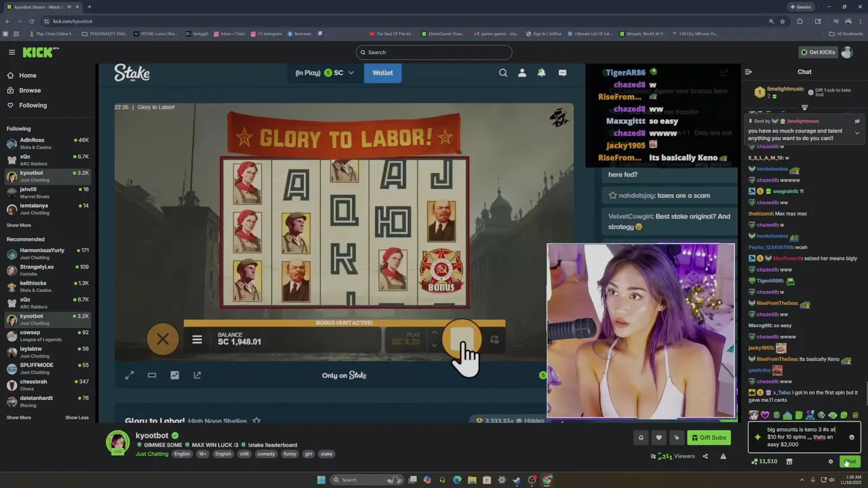Open AdinRoss channel in Following list
Image resolution: width=868 pixels, height=488 pixels.
(47, 143)
